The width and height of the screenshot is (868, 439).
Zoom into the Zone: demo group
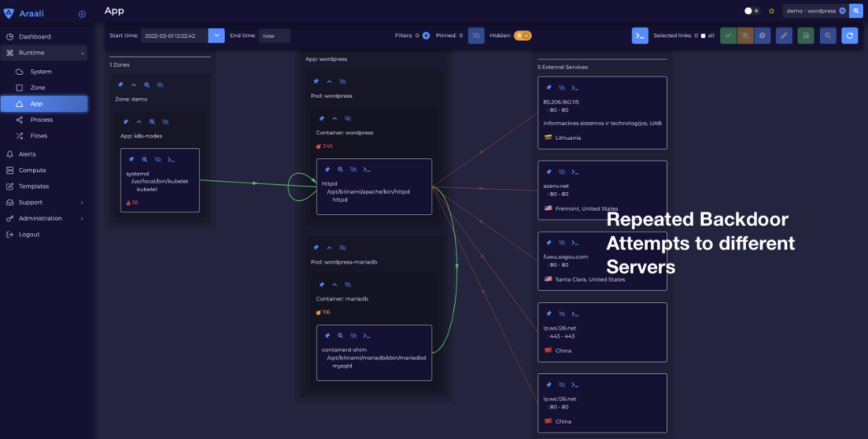coord(147,85)
